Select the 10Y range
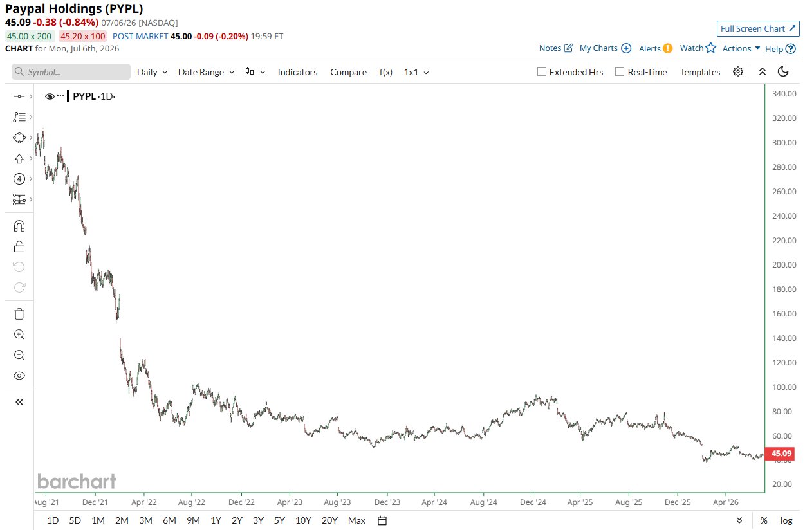This screenshot has height=532, width=805. pyautogui.click(x=303, y=520)
